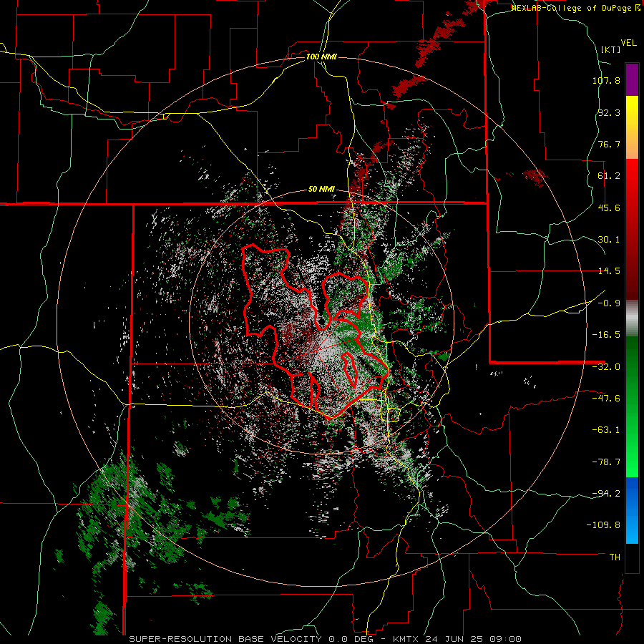Click the [KT] units label
Image resolution: width=644 pixels, height=644 pixels.
click(x=611, y=49)
